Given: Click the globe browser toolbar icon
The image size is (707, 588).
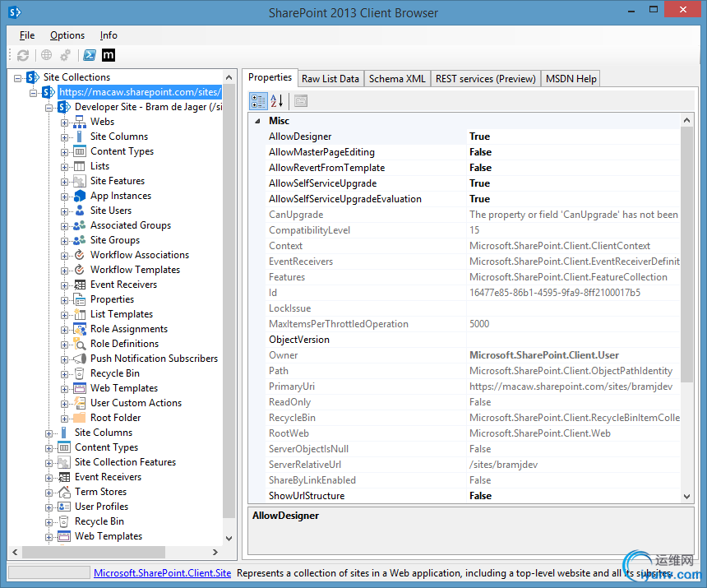Looking at the screenshot, I should click(x=46, y=55).
